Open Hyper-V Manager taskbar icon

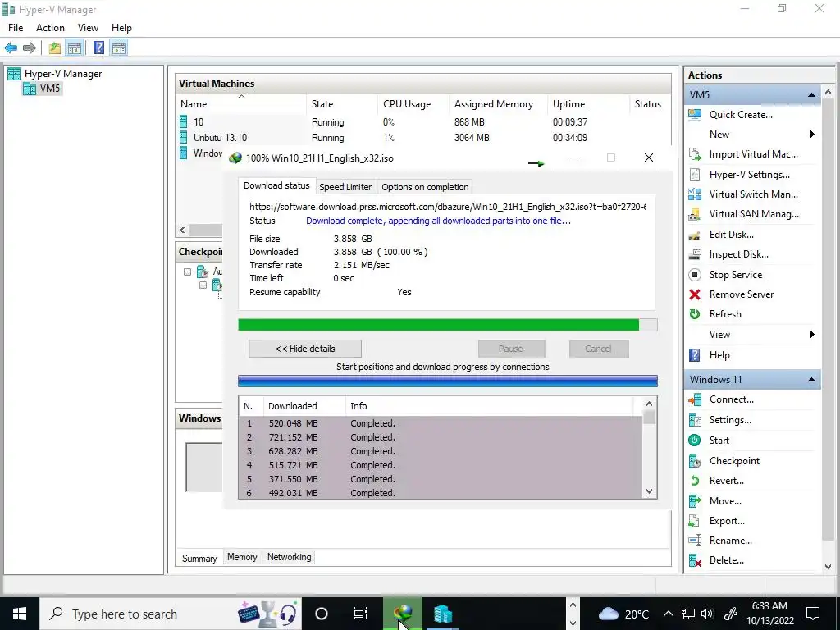click(443, 614)
